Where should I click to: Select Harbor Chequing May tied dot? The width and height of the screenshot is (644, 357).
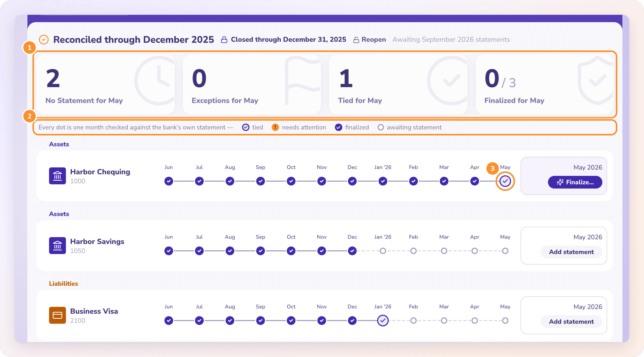505,181
